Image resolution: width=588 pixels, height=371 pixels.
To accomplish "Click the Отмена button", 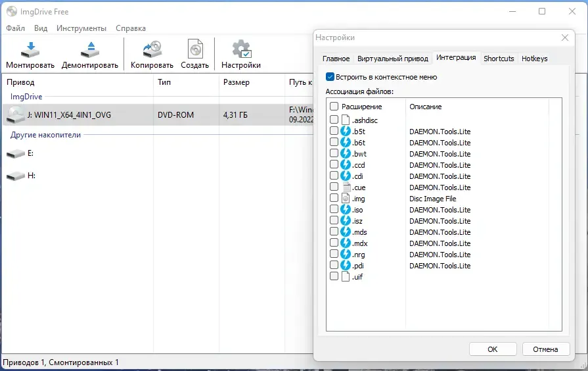I will (546, 349).
